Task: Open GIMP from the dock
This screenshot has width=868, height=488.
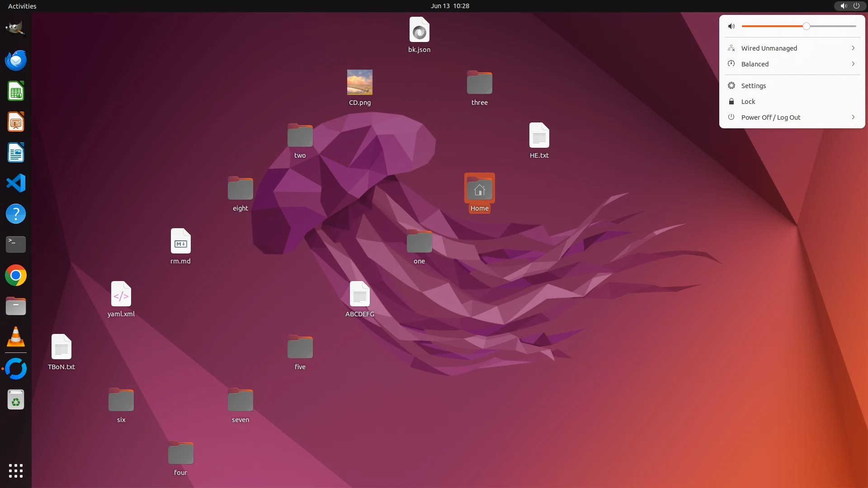Action: click(x=16, y=29)
